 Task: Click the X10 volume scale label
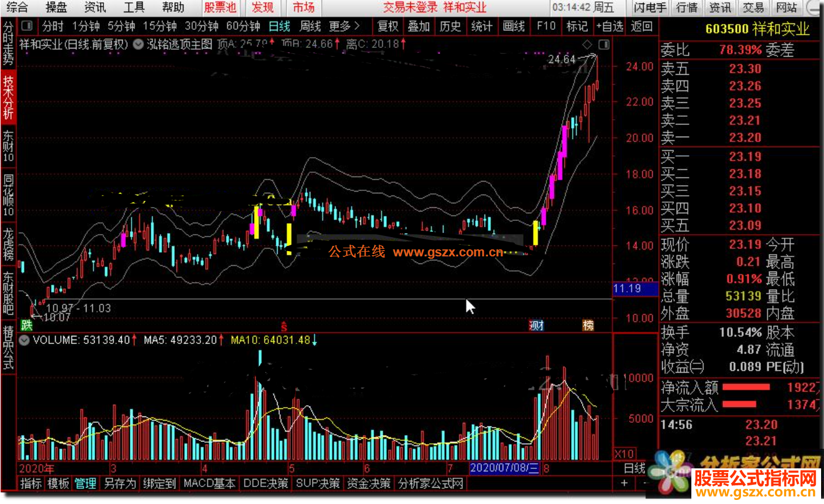pyautogui.click(x=624, y=454)
